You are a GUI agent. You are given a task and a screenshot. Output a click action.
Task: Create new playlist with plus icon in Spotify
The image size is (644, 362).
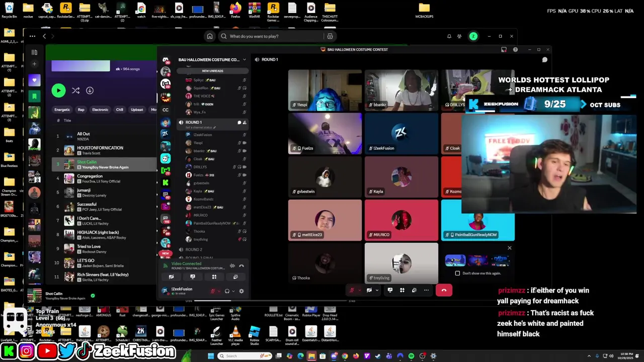[x=34, y=64]
